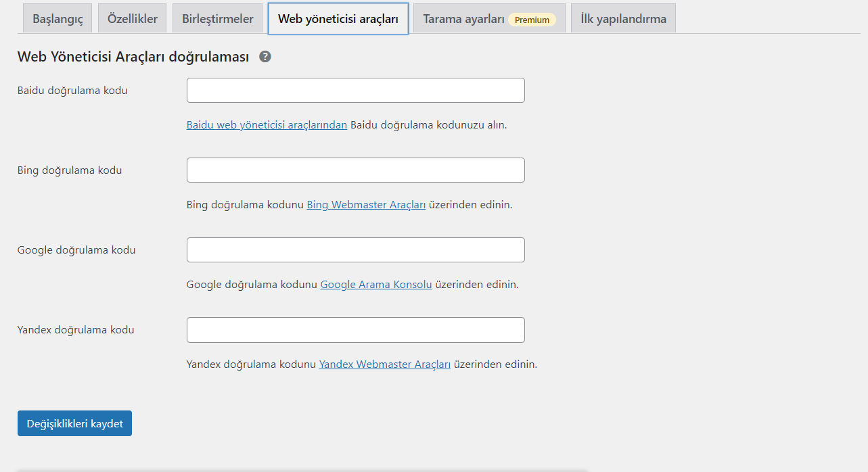Click the 'Google doğrulama kodu' label text
Screen dimensions: 868x472
click(76, 250)
